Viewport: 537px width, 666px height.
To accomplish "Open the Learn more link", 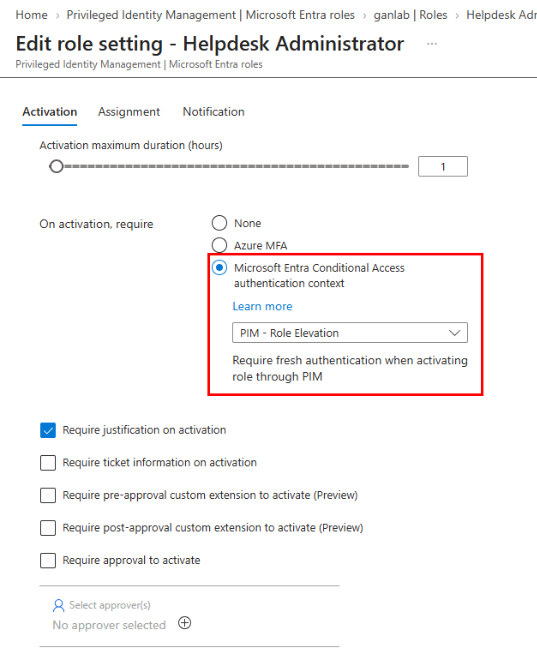I will [x=262, y=306].
